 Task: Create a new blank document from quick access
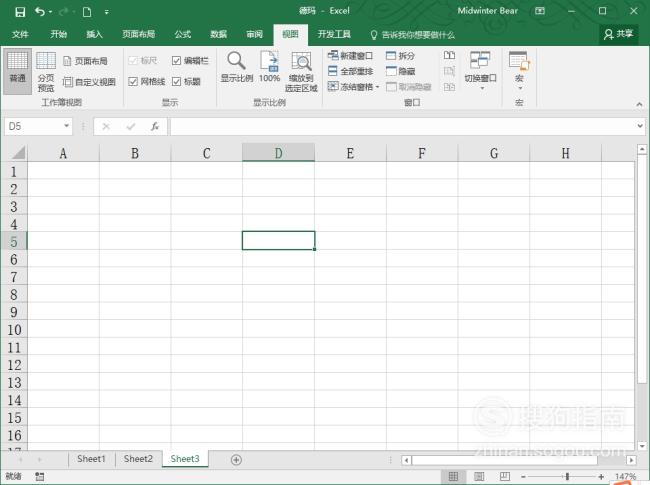point(87,12)
